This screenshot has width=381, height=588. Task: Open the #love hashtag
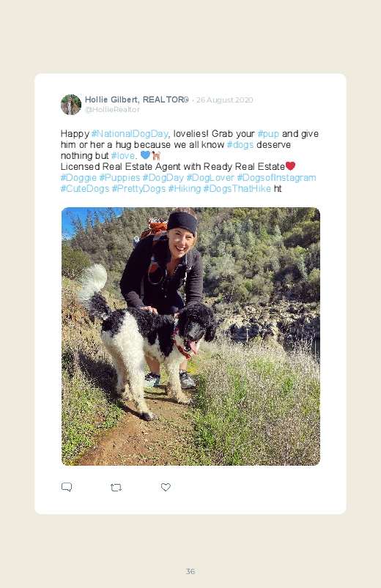coord(123,156)
